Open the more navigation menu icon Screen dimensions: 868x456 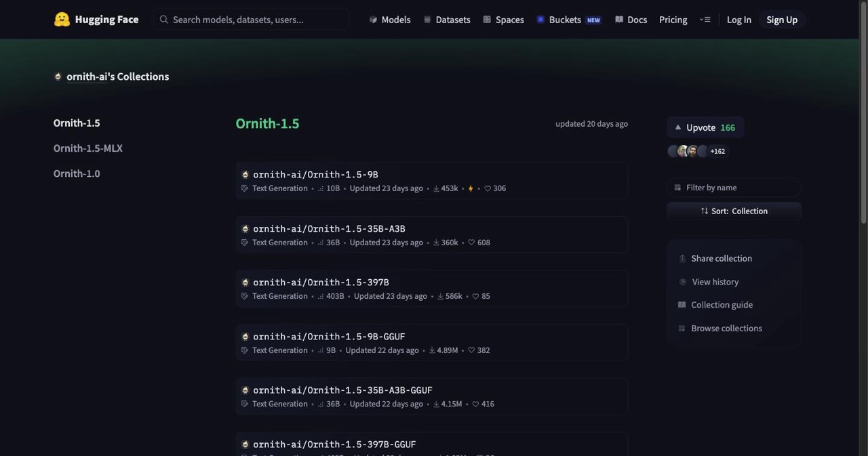tap(705, 20)
